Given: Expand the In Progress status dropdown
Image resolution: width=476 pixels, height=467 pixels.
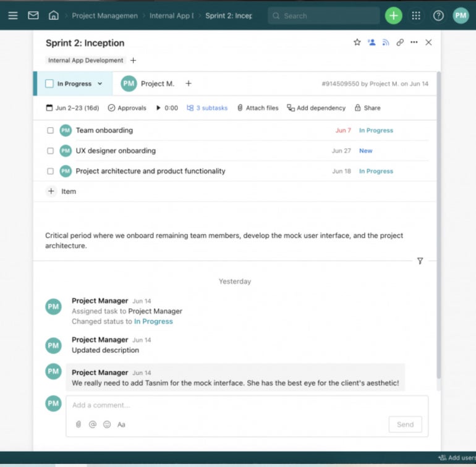Looking at the screenshot, I should [100, 84].
